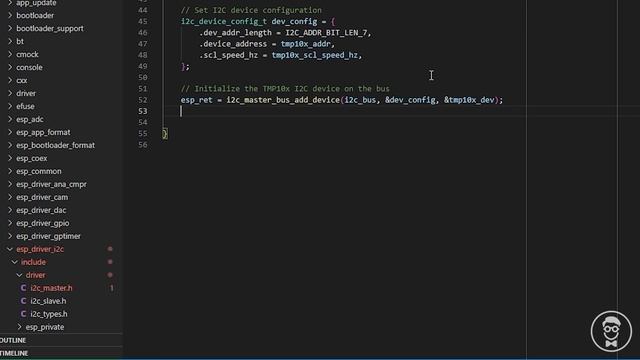Open the esp_driver_dac folder
This screenshot has height=360, width=640.
coord(41,210)
